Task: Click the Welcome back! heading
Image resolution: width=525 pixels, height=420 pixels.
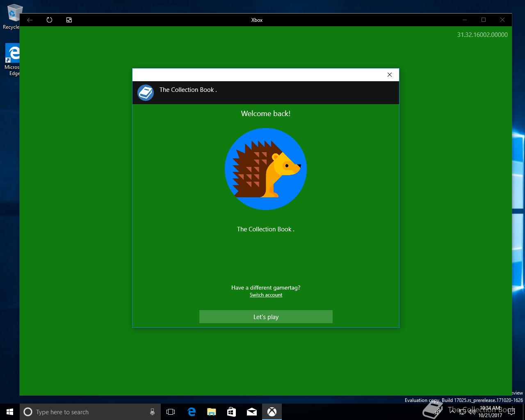Action: pos(266,114)
